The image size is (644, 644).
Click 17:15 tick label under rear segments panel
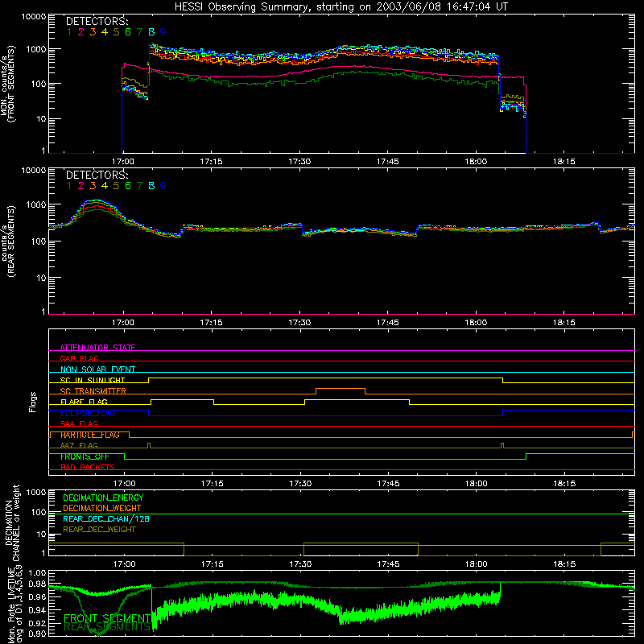tap(211, 323)
